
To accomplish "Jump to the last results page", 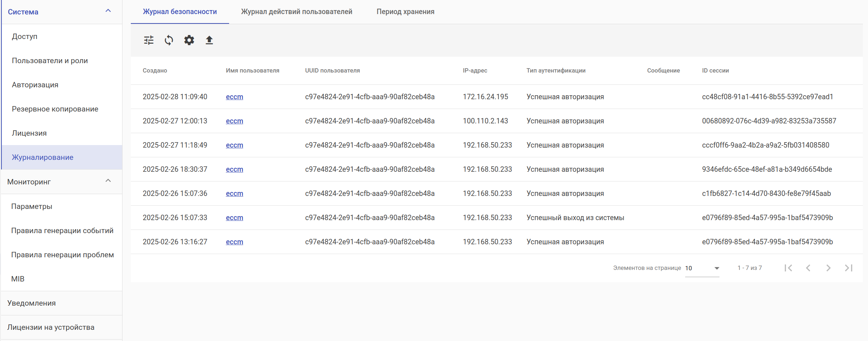I will [849, 268].
